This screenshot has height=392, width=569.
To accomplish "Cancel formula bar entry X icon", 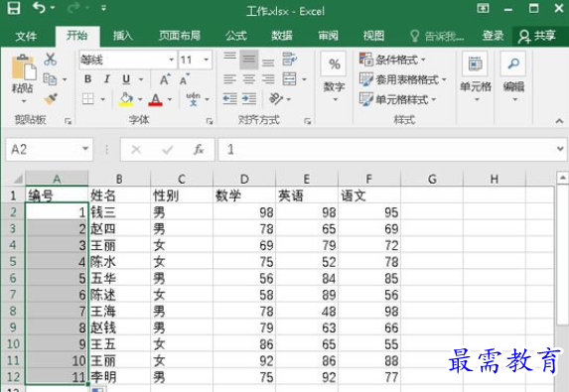I will [x=136, y=150].
